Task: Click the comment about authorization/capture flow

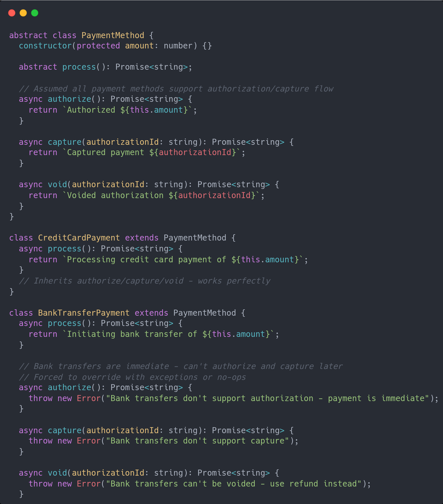Action: pos(176,89)
